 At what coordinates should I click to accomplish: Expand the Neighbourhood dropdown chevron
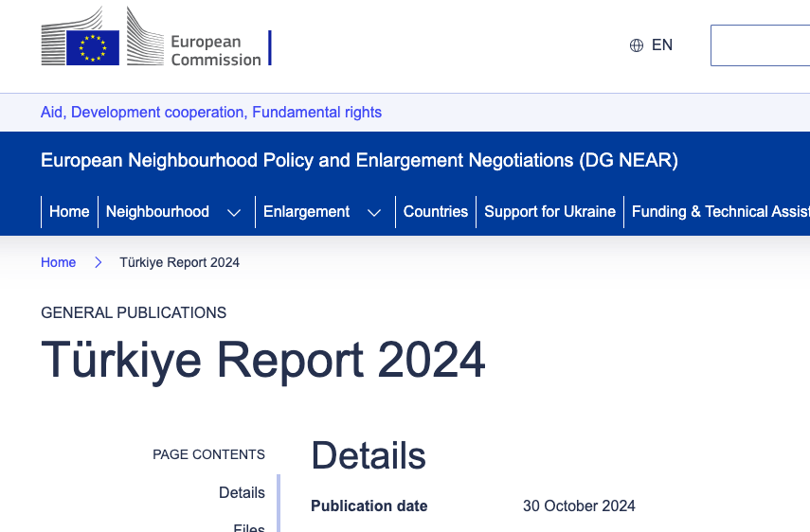(234, 212)
